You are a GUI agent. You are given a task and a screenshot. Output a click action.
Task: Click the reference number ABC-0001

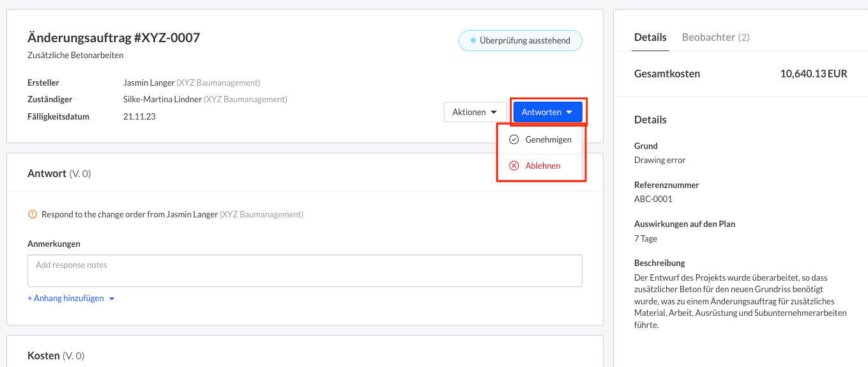pyautogui.click(x=653, y=199)
